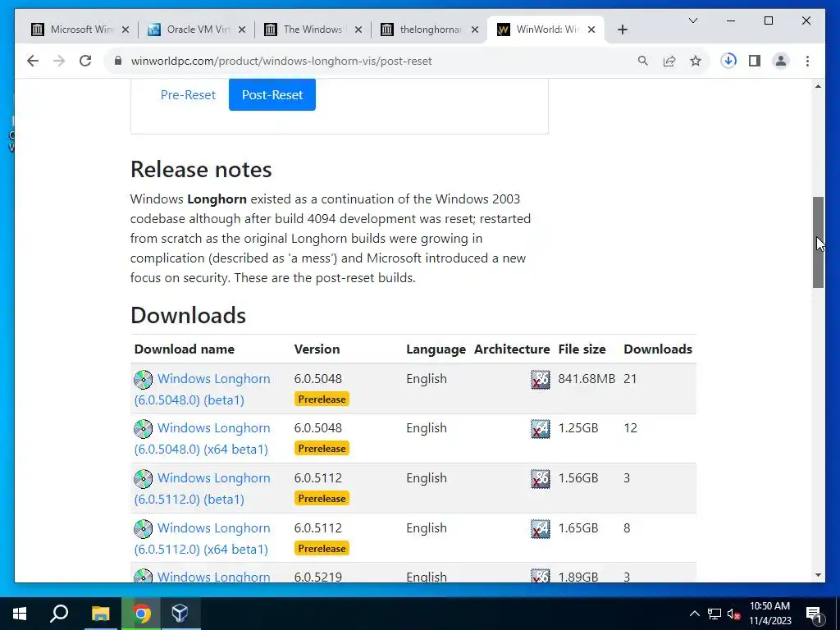Reload the WinWorld page
Image resolution: width=840 pixels, height=630 pixels.
pos(85,61)
